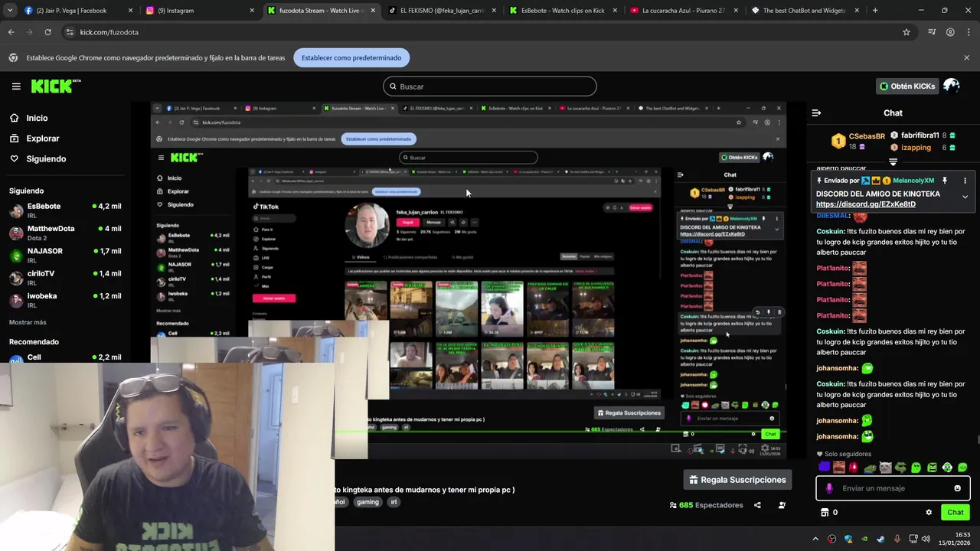Viewport: 980px width, 551px height.
Task: Open the emoji picker in message box
Action: click(x=957, y=488)
